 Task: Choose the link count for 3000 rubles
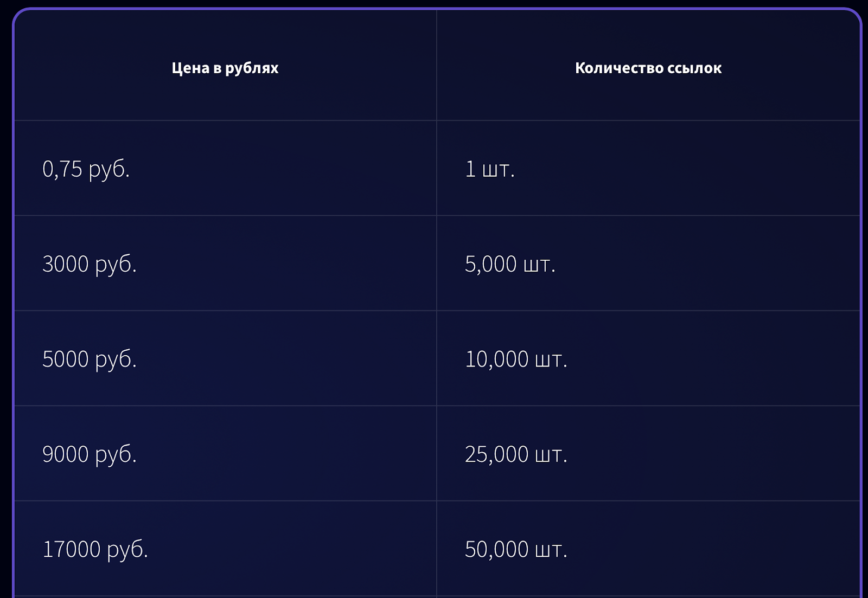(510, 264)
